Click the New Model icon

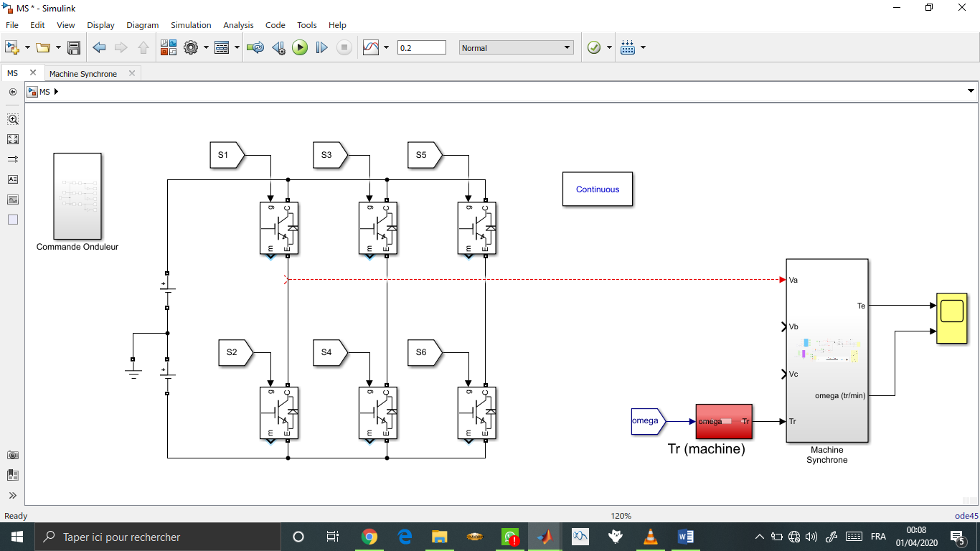12,48
